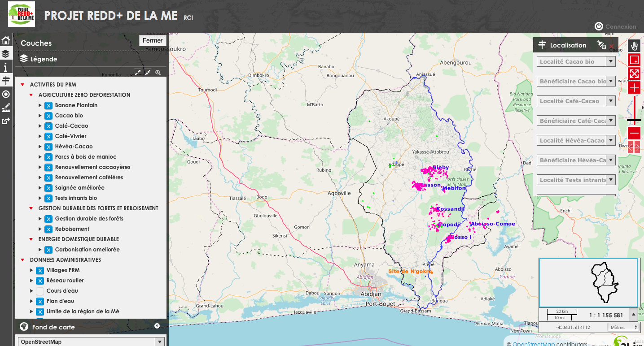The width and height of the screenshot is (644, 346).
Task: Collapse all layer groups icon
Action: (x=148, y=72)
